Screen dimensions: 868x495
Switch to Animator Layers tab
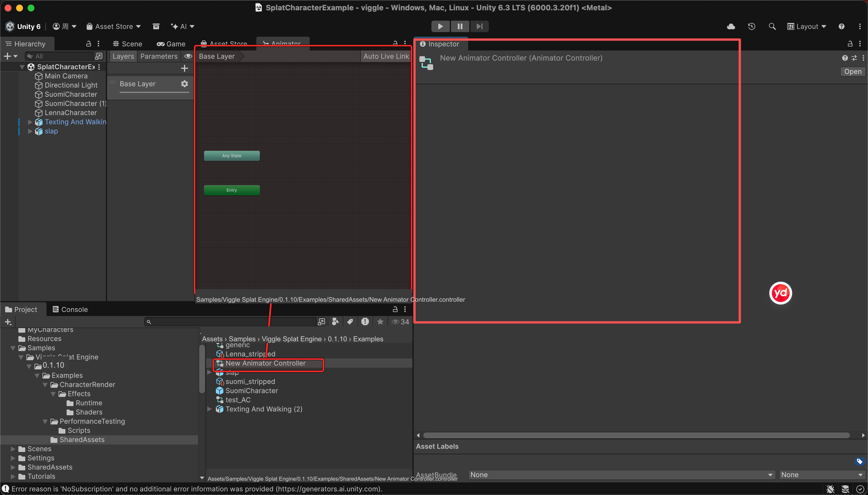(x=123, y=56)
